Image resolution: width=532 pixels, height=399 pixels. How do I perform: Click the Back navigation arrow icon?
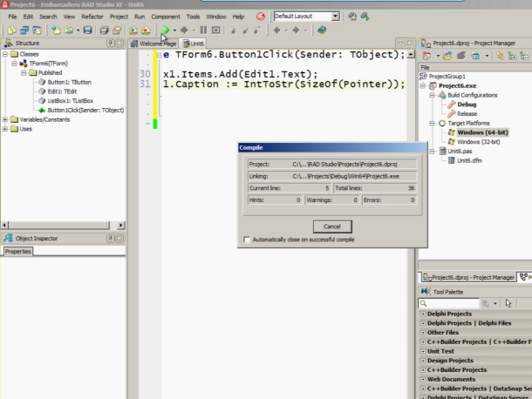[x=276, y=30]
